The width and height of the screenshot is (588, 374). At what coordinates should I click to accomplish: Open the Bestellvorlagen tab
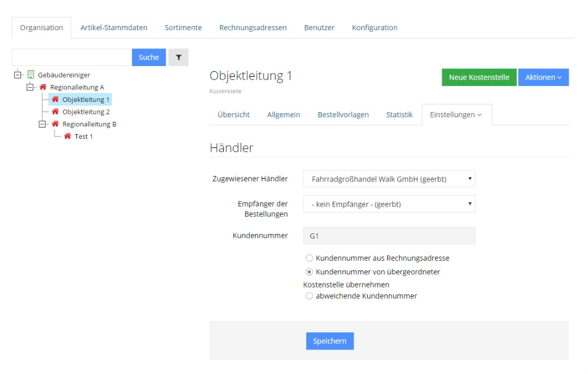tap(343, 114)
